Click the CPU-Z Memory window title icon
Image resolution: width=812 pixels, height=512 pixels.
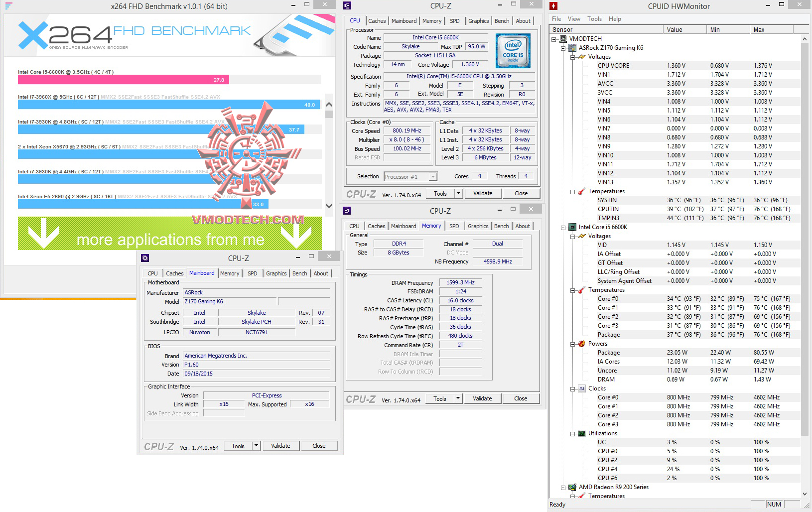coord(347,211)
